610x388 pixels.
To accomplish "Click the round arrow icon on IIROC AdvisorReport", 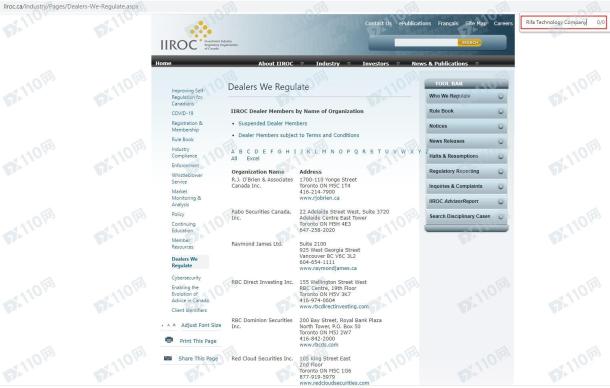I will [501, 202].
